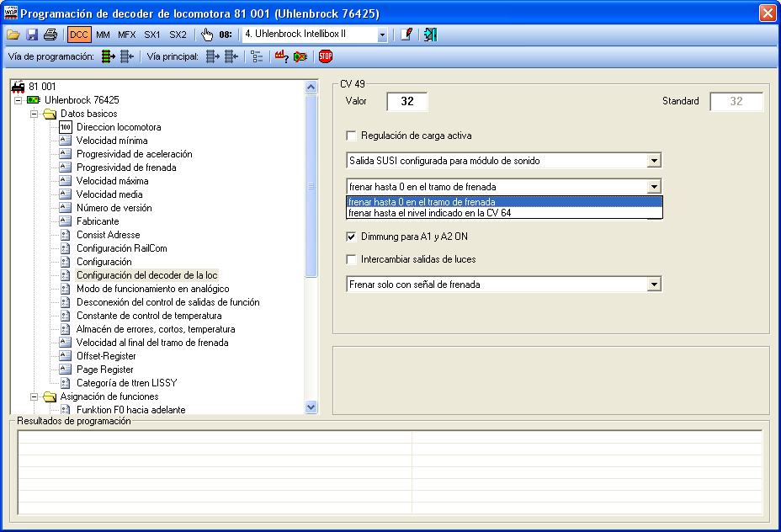
Task: Switch to SX2 protocol
Action: point(178,35)
